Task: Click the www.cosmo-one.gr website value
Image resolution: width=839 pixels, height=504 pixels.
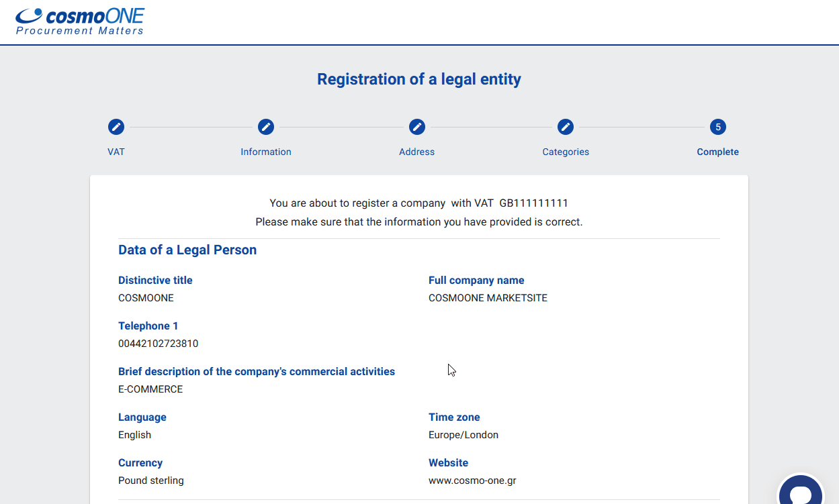Action: coord(472,481)
